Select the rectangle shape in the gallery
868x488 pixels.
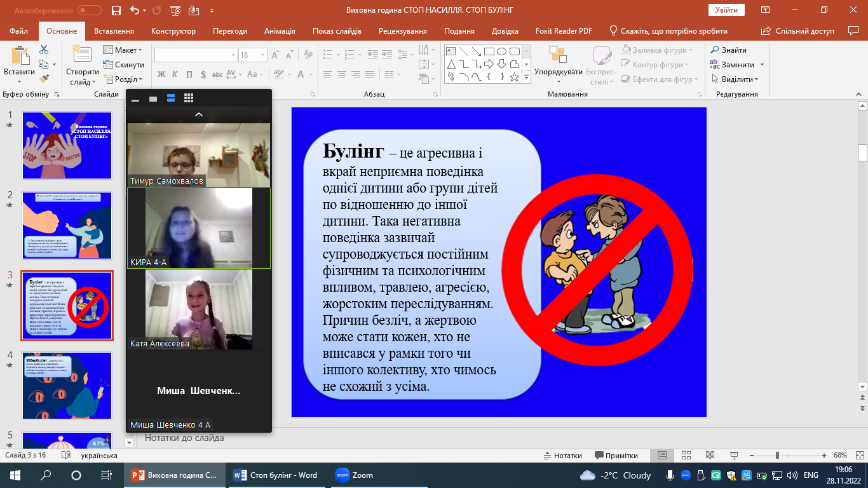(489, 51)
